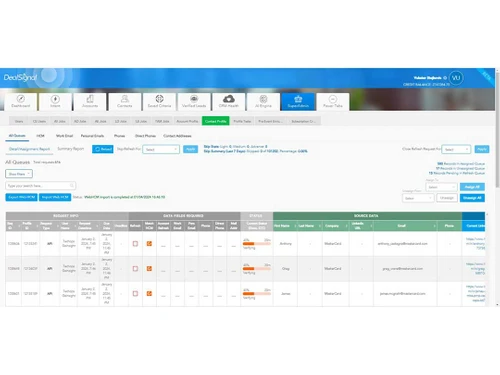
Task: Click the Export Web HCM button
Action: pos(22,197)
